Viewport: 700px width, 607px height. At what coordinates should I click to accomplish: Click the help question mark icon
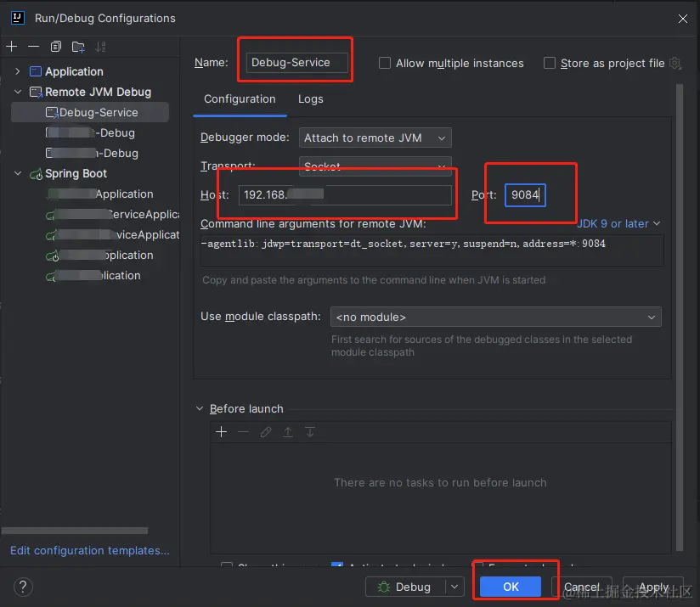point(23,587)
